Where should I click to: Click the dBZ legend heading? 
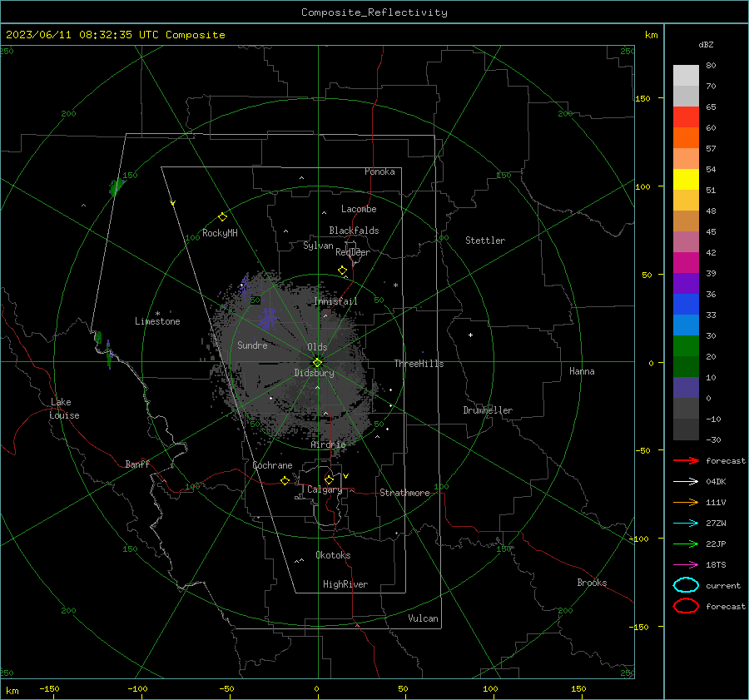tap(706, 44)
